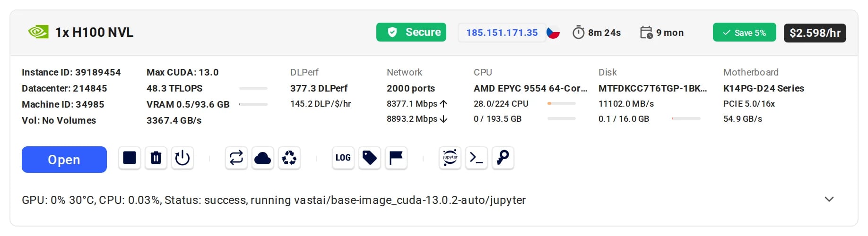Open the LOG viewer icon
Image resolution: width=868 pixels, height=236 pixels.
click(343, 158)
